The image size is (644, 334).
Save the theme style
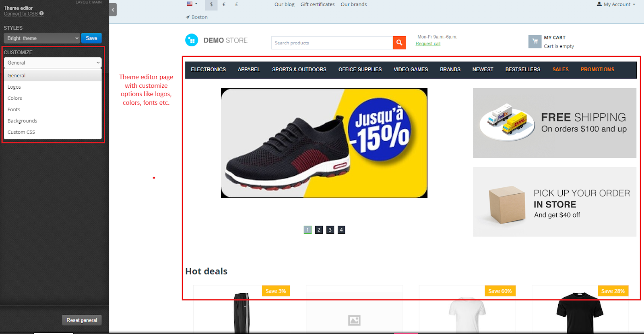91,38
